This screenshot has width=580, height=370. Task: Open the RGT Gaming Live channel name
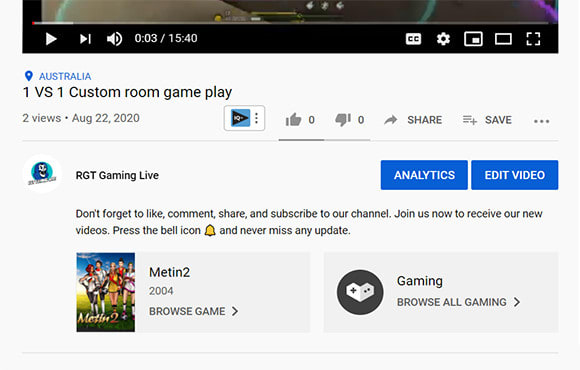tap(117, 175)
